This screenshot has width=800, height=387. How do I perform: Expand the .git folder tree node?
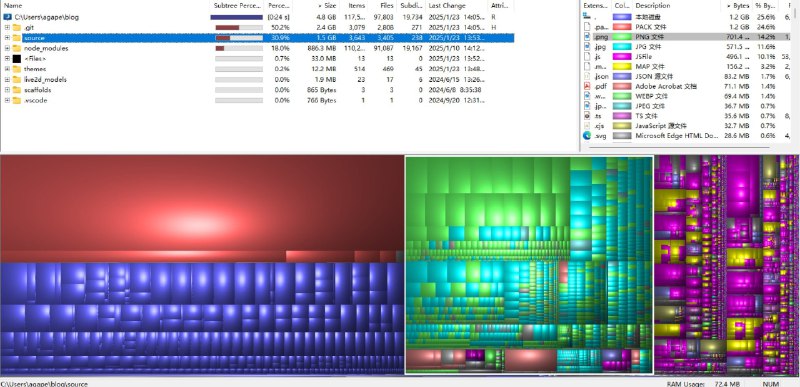tap(7, 28)
